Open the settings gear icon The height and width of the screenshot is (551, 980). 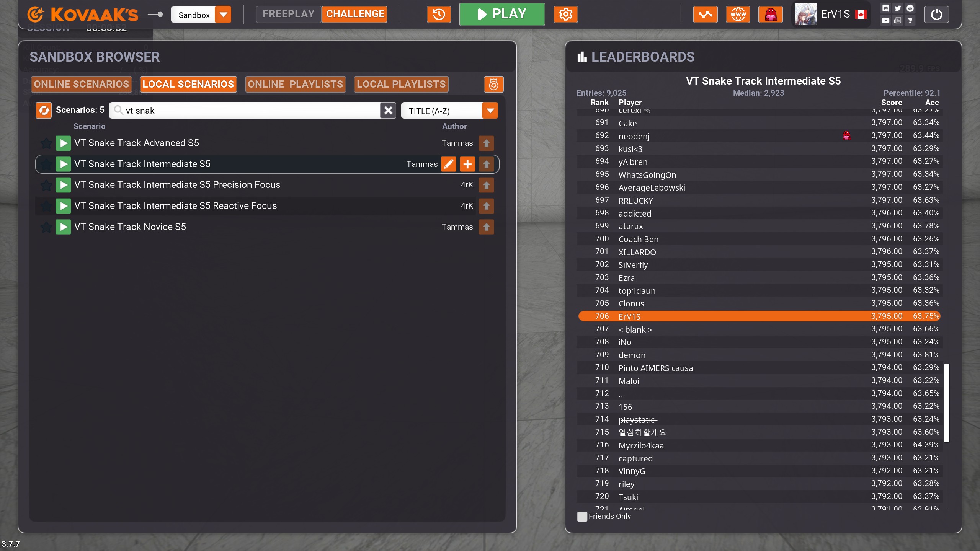tap(565, 15)
